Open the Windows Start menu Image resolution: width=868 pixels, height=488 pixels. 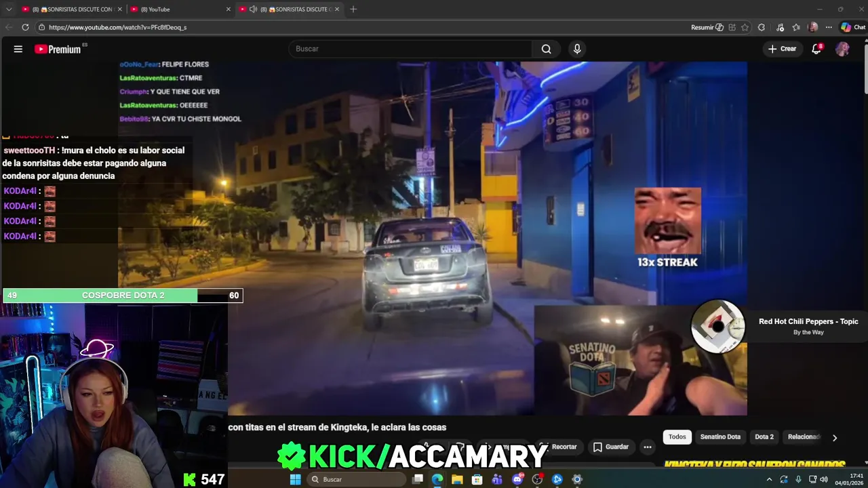[295, 479]
